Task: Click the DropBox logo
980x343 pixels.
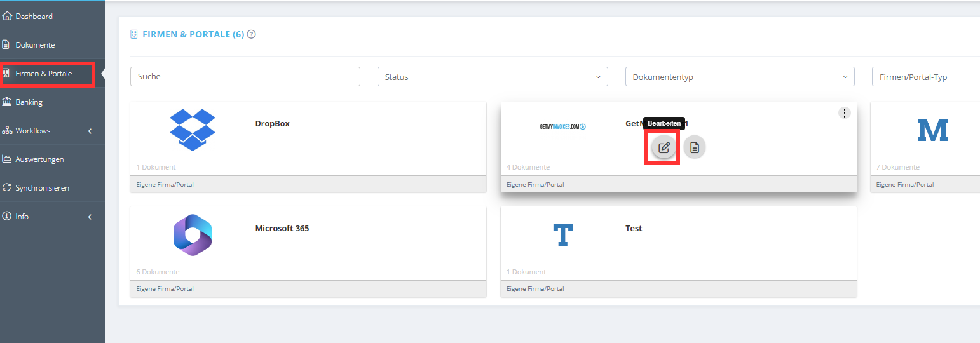Action: coord(193,130)
